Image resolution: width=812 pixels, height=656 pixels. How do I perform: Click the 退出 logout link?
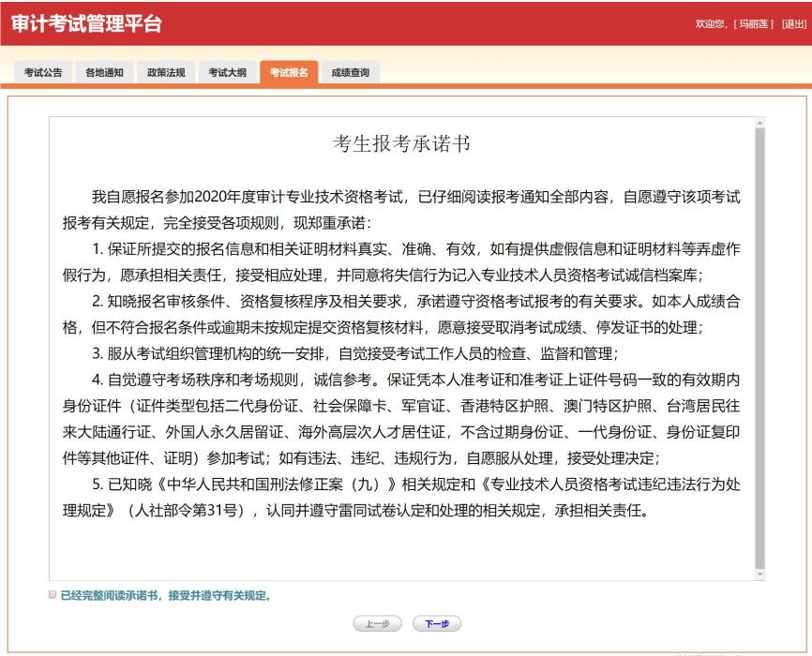click(x=794, y=23)
